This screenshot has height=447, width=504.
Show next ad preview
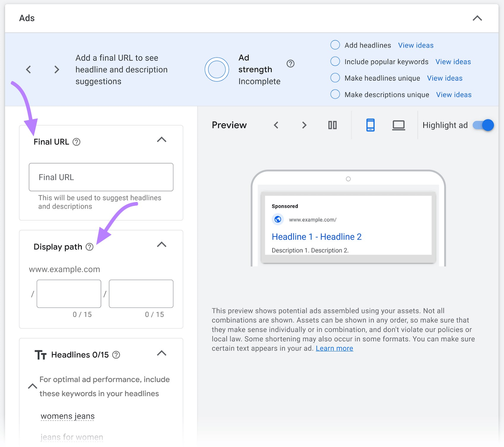[304, 125]
